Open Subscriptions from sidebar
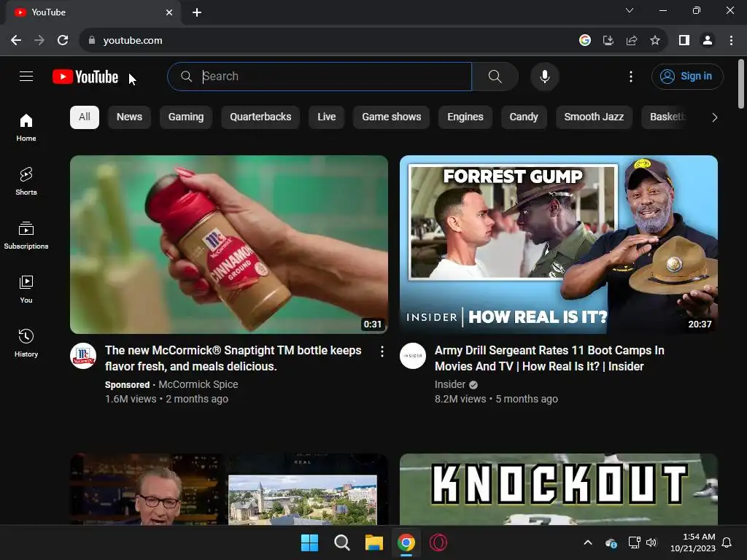This screenshot has height=560, width=747. click(x=26, y=236)
